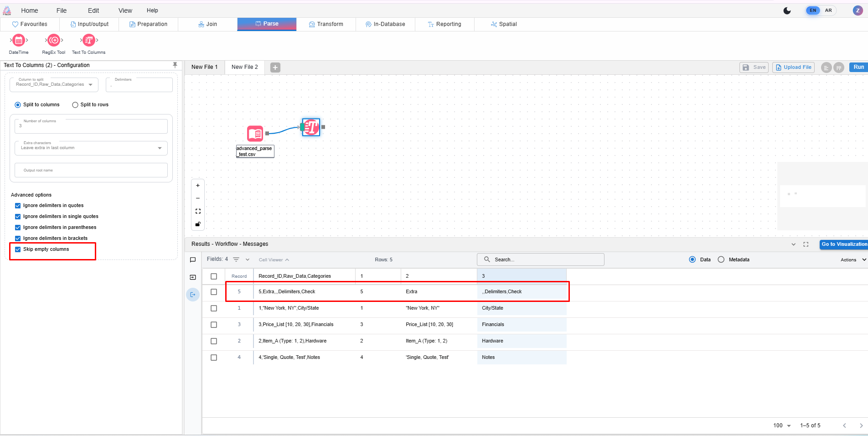The width and height of the screenshot is (868, 436).
Task: Click the Output root name field
Action: (x=91, y=170)
